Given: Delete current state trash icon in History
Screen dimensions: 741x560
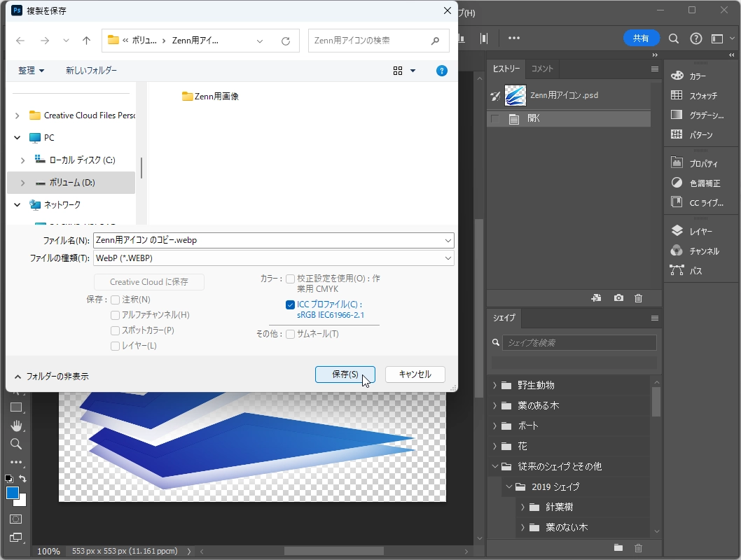Looking at the screenshot, I should click(639, 298).
